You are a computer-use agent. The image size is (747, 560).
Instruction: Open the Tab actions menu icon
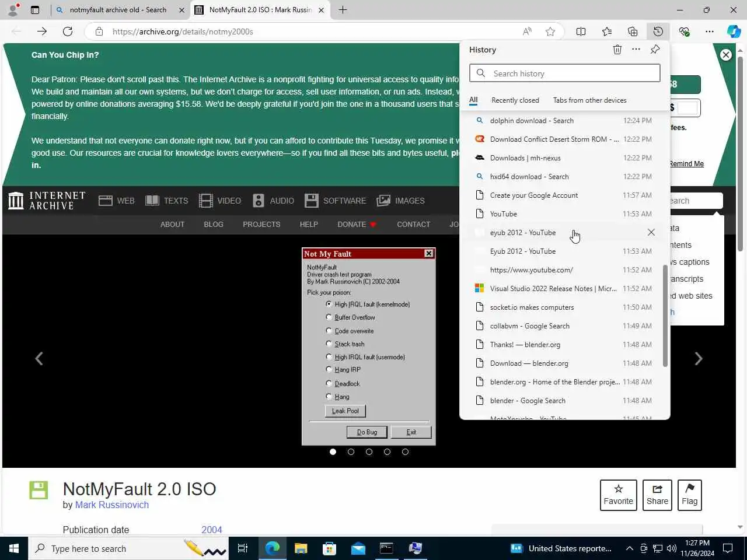point(35,10)
